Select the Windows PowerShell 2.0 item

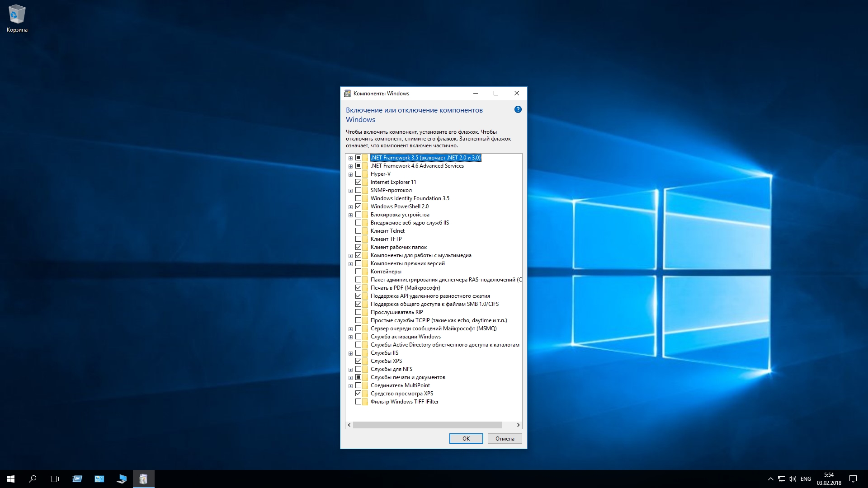point(399,206)
